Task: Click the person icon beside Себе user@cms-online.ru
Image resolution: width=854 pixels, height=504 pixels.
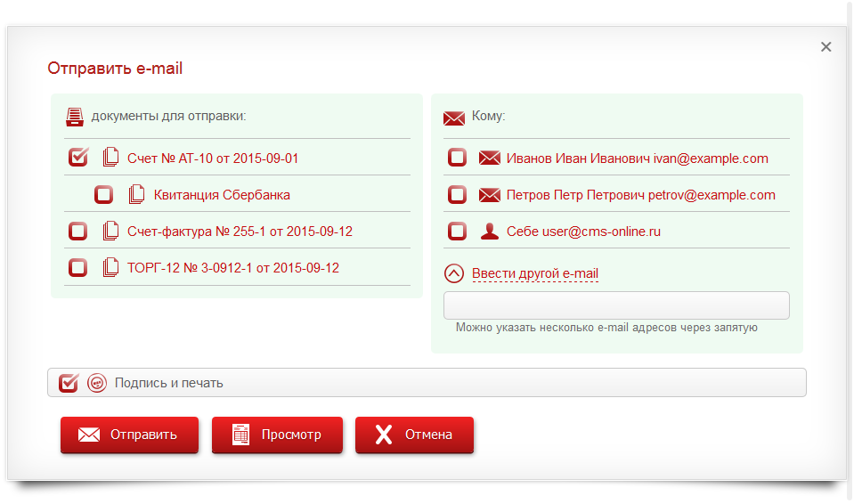Action: click(x=490, y=231)
